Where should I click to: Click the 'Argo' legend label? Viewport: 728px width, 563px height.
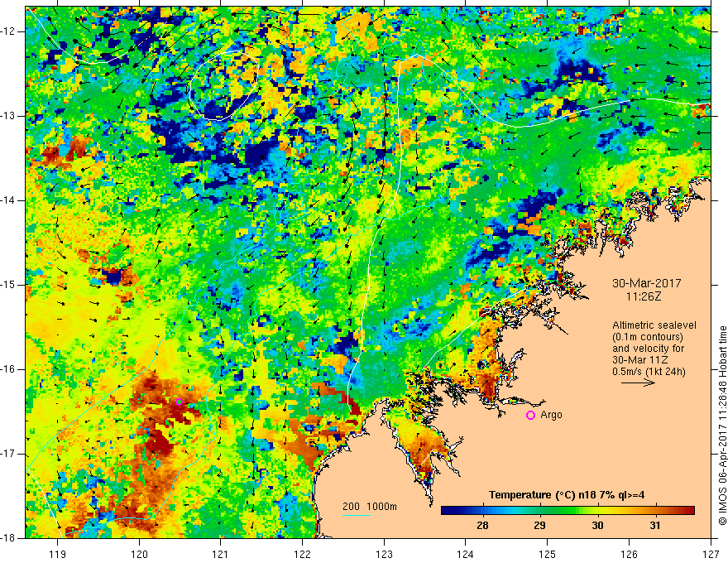pos(552,415)
